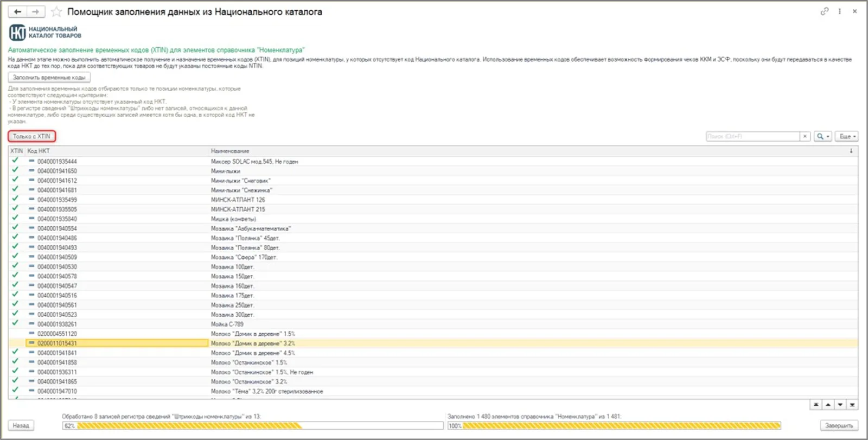
Task: Open the three-dot options menu in title bar
Action: (840, 11)
